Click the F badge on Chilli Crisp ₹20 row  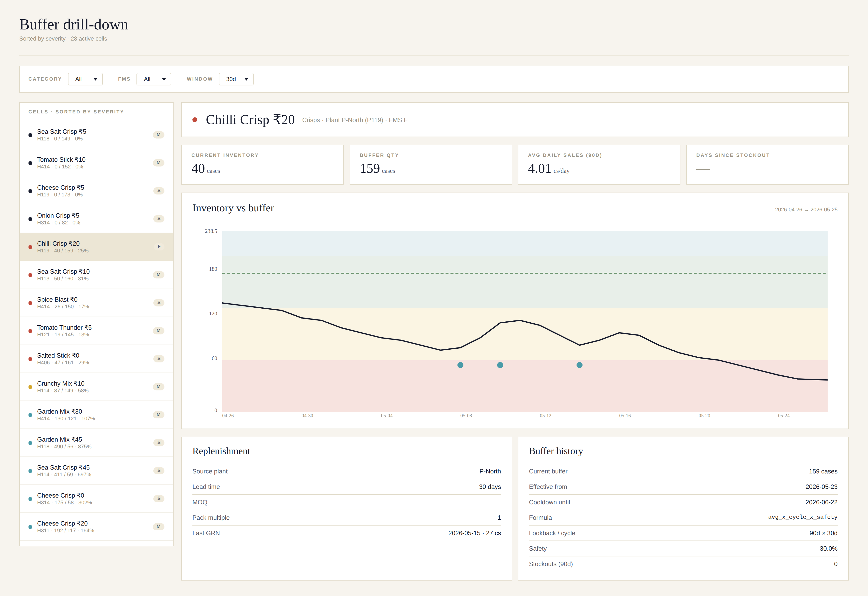tap(159, 247)
